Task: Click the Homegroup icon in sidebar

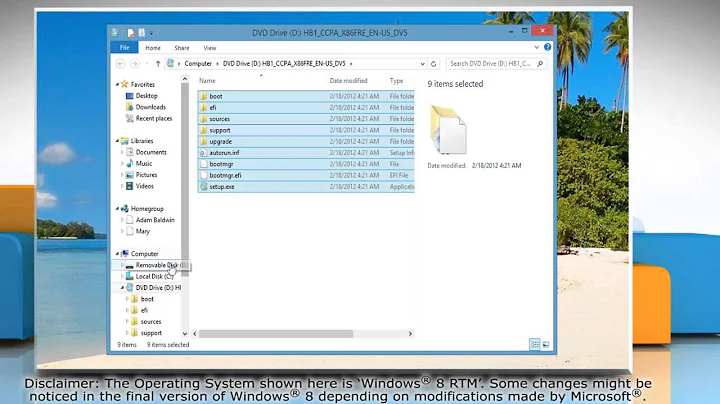Action: click(124, 208)
